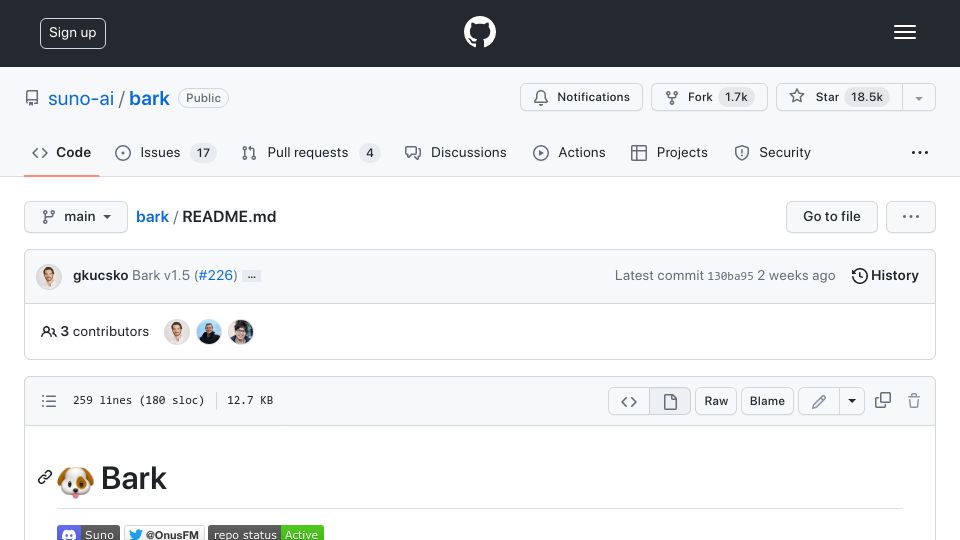960x540 pixels.
Task: Open commit hash 130ba95
Action: tap(730, 276)
